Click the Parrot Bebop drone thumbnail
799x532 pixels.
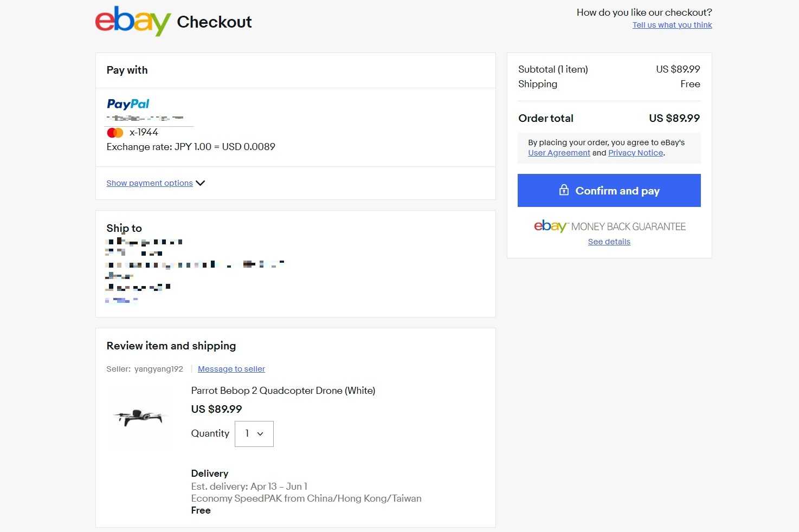140,417
